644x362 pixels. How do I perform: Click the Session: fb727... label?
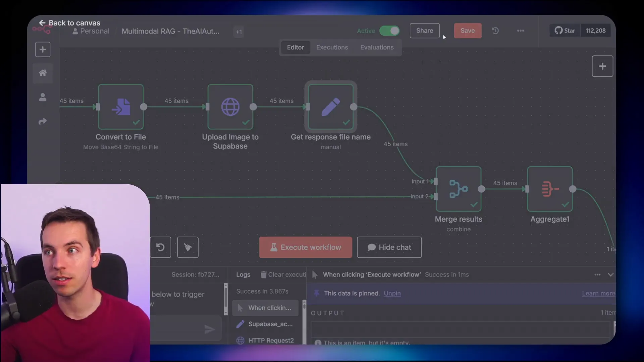click(196, 275)
